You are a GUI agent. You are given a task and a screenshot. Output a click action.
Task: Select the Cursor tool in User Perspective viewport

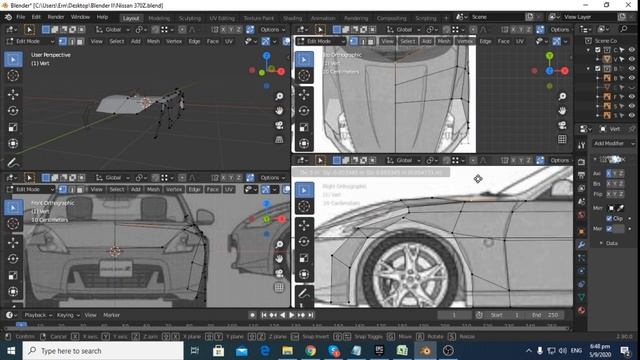(x=13, y=76)
